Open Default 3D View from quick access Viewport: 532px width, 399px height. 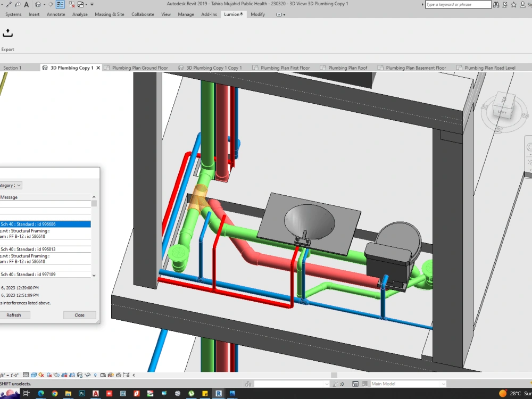point(38,4)
